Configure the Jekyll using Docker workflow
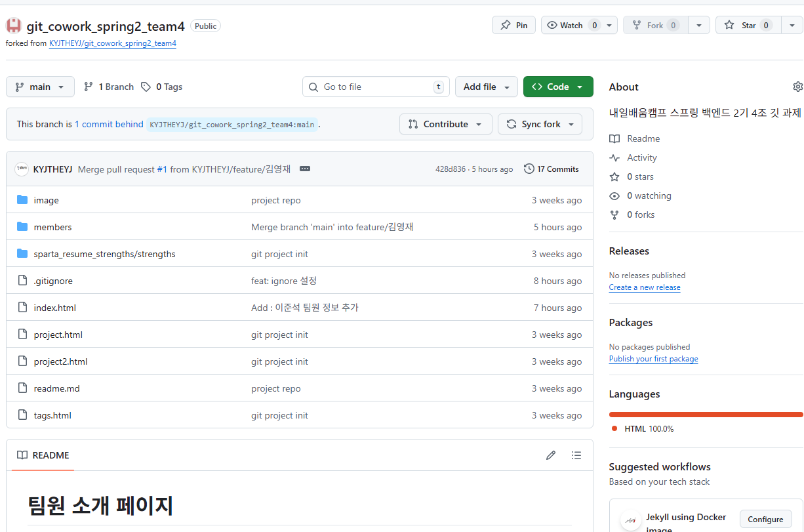Screen dimensions: 804x532 coord(765,519)
